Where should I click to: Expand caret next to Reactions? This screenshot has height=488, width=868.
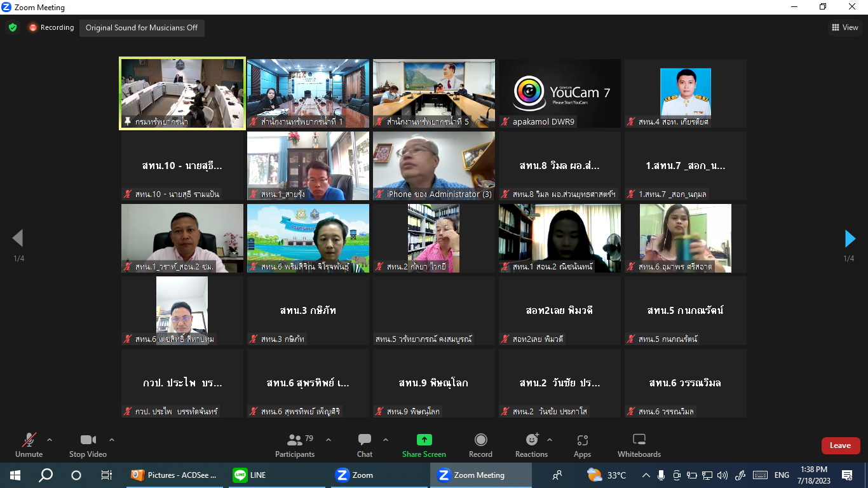point(550,440)
